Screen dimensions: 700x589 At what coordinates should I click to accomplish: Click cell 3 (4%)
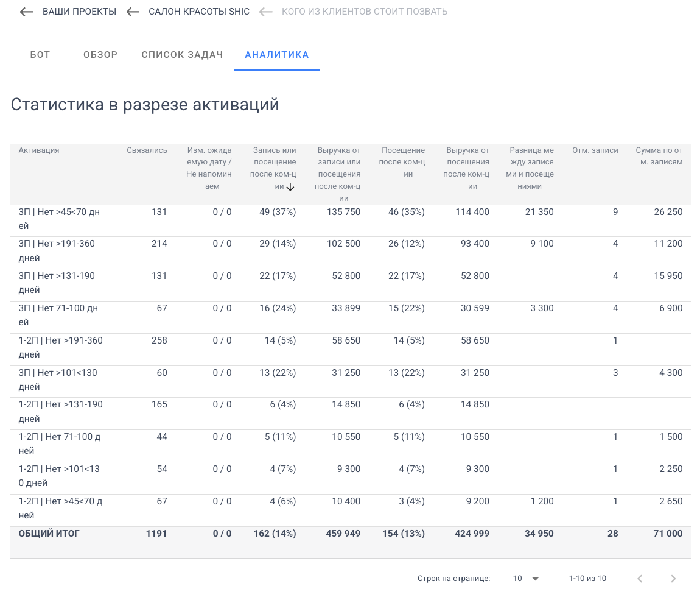click(x=411, y=501)
